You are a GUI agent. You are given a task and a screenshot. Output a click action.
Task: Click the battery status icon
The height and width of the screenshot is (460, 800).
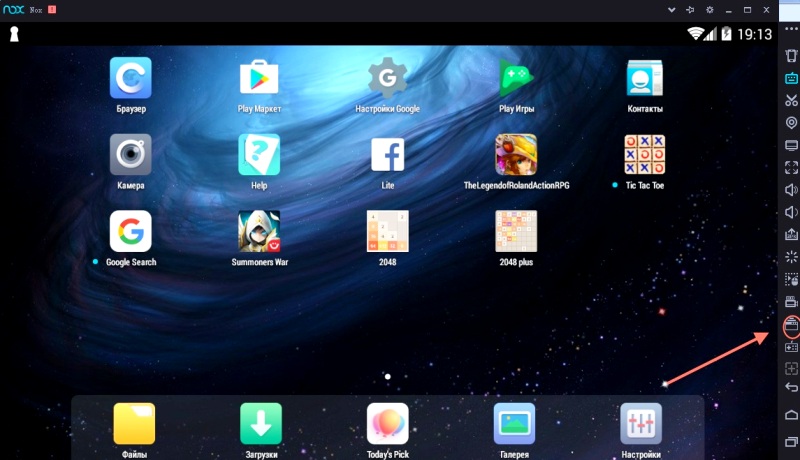pos(726,34)
